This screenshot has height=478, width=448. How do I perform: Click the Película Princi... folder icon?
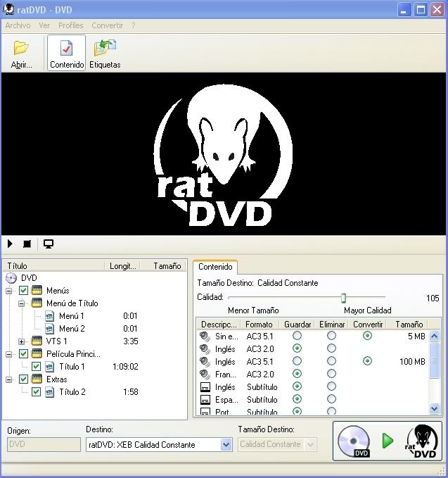pyautogui.click(x=37, y=354)
